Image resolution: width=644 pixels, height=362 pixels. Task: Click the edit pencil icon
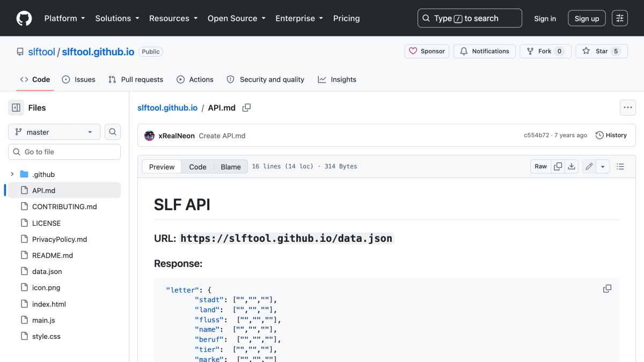click(589, 166)
